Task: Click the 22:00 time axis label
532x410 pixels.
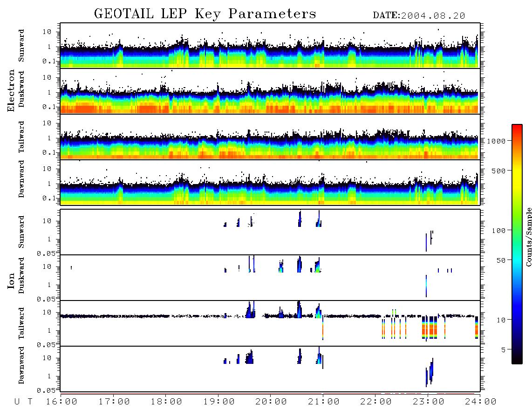Action: coord(376,402)
